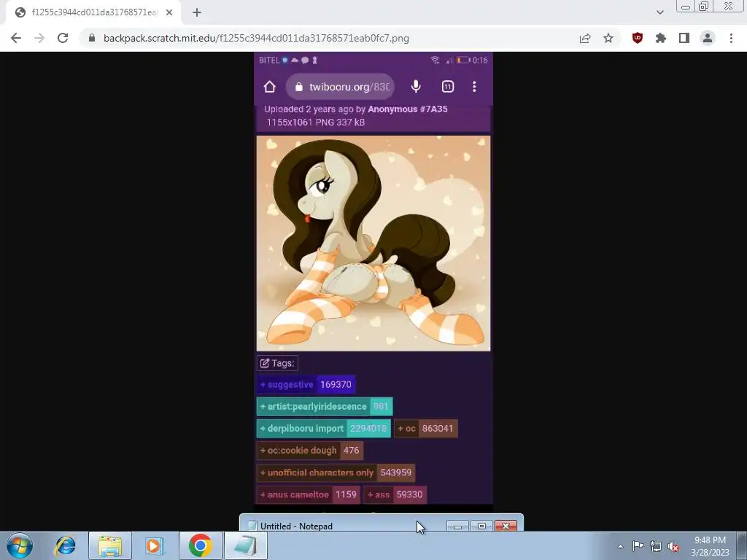
Task: Show hidden system tray icons
Action: click(x=620, y=546)
